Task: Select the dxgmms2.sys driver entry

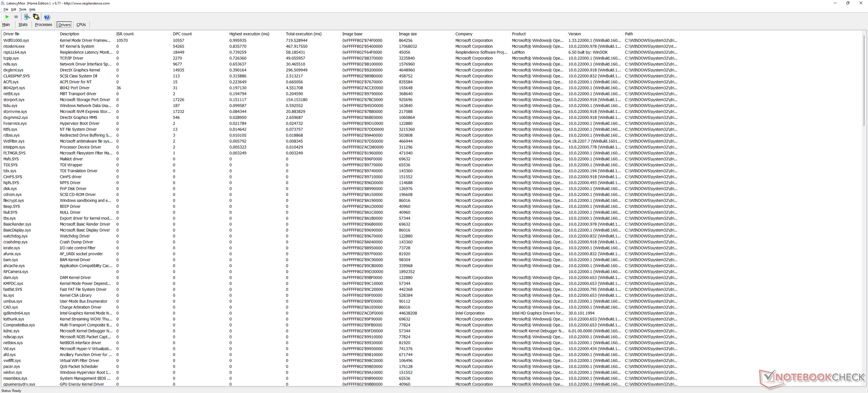Action: coord(15,117)
